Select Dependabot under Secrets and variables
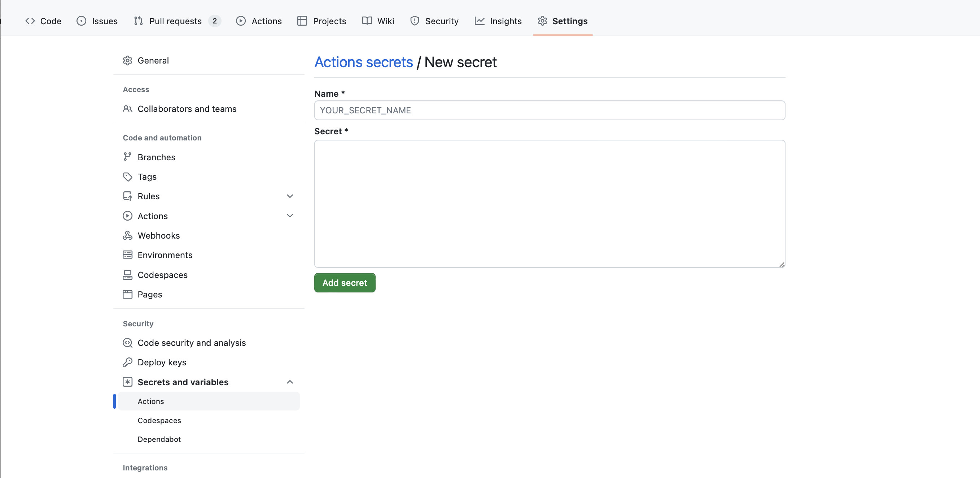This screenshot has width=980, height=478. [x=159, y=439]
